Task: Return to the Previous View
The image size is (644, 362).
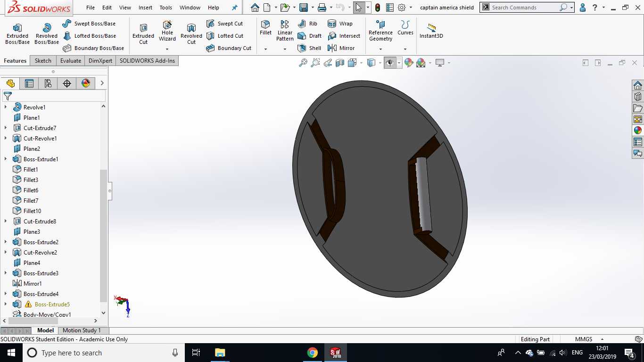Action: [x=328, y=63]
